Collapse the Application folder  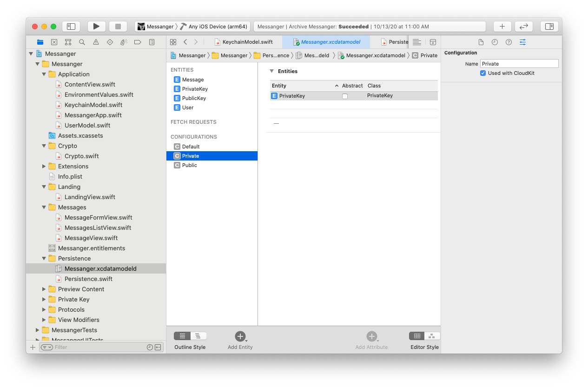click(x=44, y=74)
